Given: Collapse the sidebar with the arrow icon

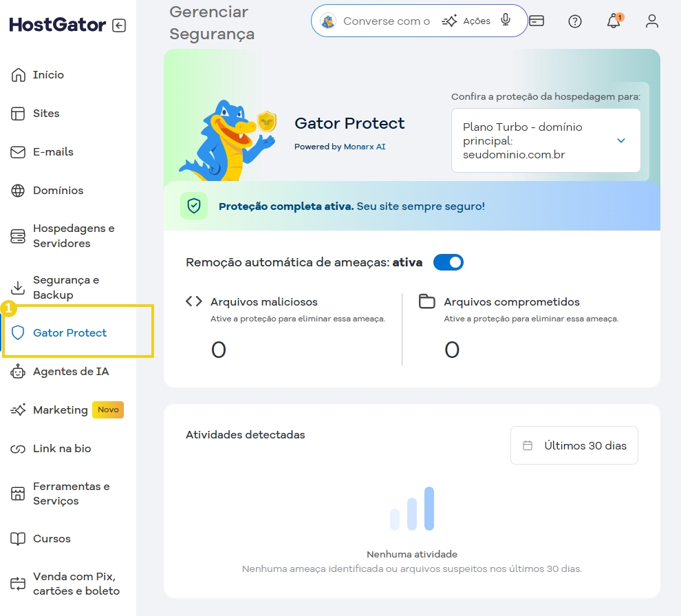Looking at the screenshot, I should click(118, 24).
